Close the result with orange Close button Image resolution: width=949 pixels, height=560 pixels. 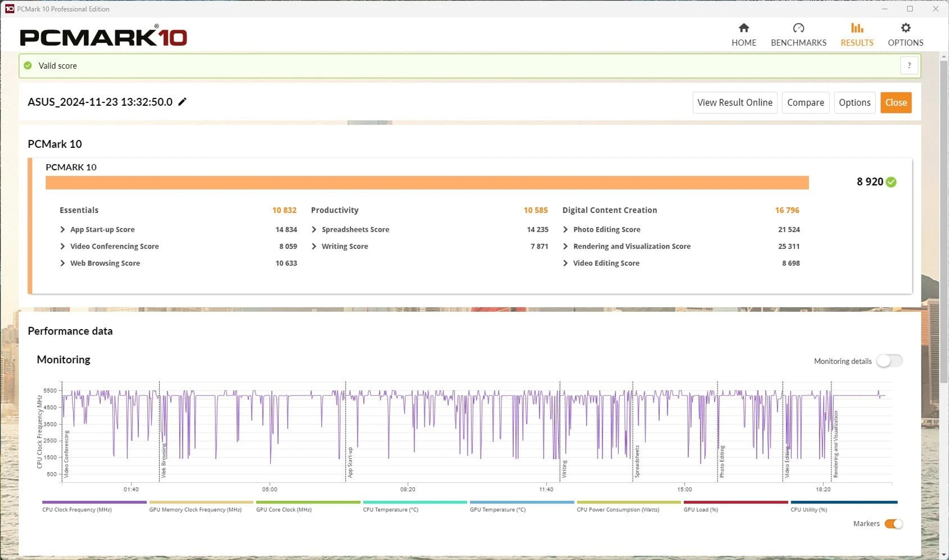(896, 102)
